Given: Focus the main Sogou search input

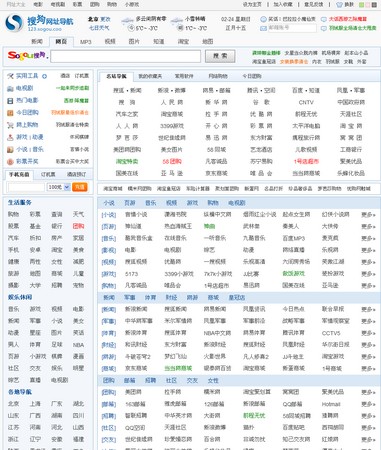Looking at the screenshot, I should [126, 56].
